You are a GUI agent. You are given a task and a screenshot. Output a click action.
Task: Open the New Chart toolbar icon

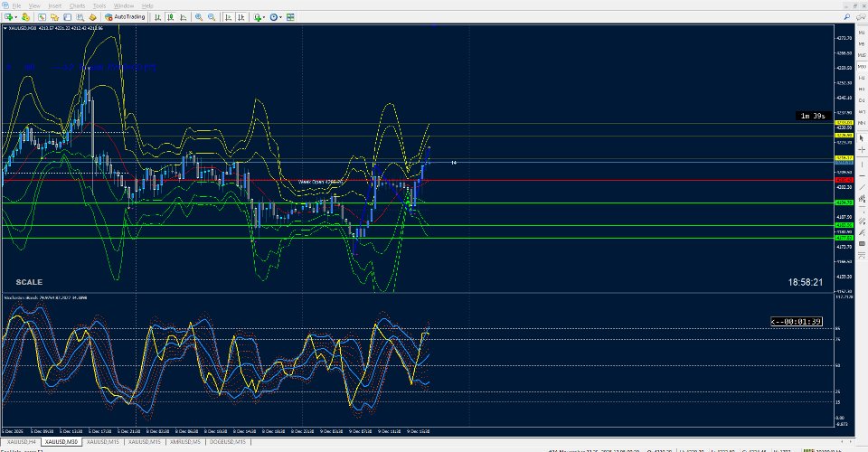[8, 17]
